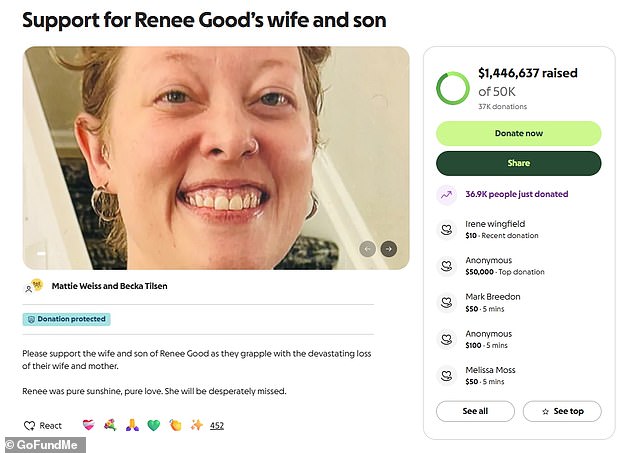The image size is (634, 453).
Task: Open the 452 reactions count link
Action: (x=217, y=425)
